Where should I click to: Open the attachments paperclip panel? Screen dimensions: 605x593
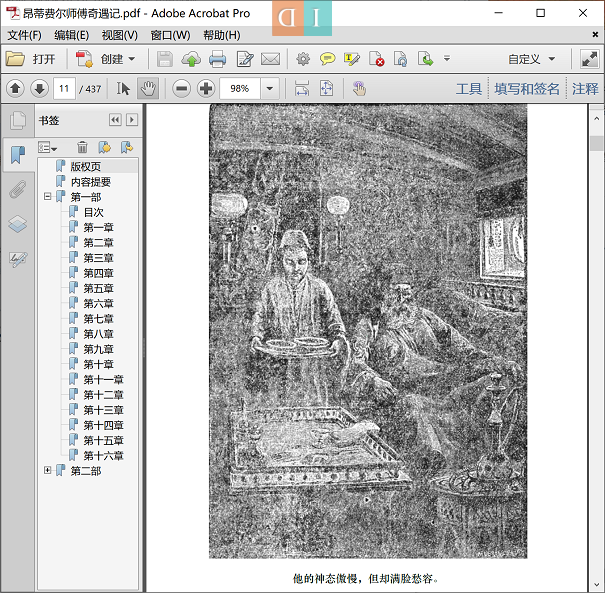tap(17, 189)
